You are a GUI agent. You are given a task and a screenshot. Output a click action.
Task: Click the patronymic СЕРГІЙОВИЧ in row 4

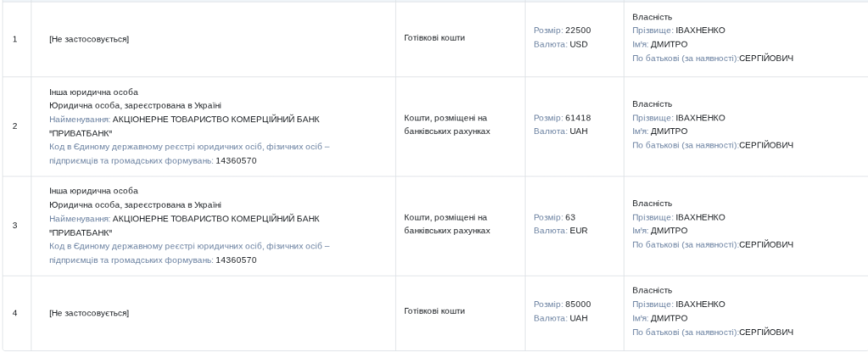point(766,332)
